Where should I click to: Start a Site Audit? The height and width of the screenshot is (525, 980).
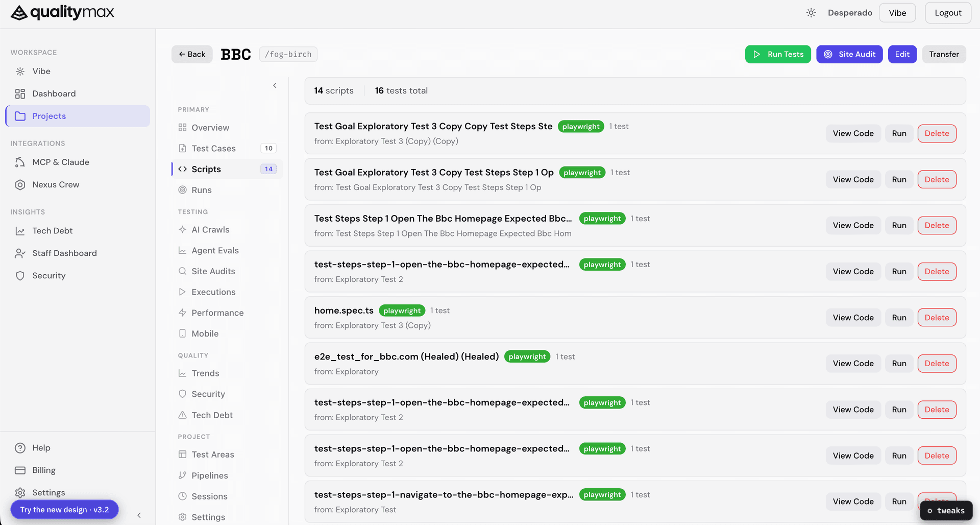849,54
